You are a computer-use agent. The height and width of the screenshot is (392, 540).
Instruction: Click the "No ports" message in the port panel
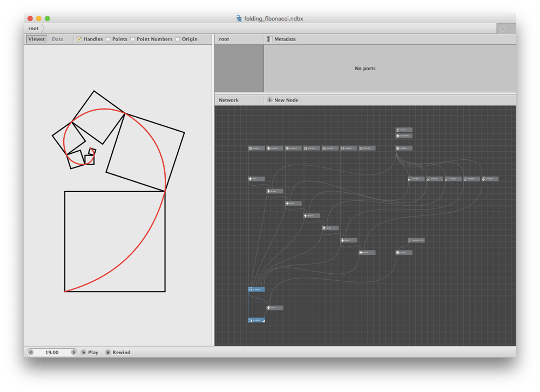coord(365,69)
